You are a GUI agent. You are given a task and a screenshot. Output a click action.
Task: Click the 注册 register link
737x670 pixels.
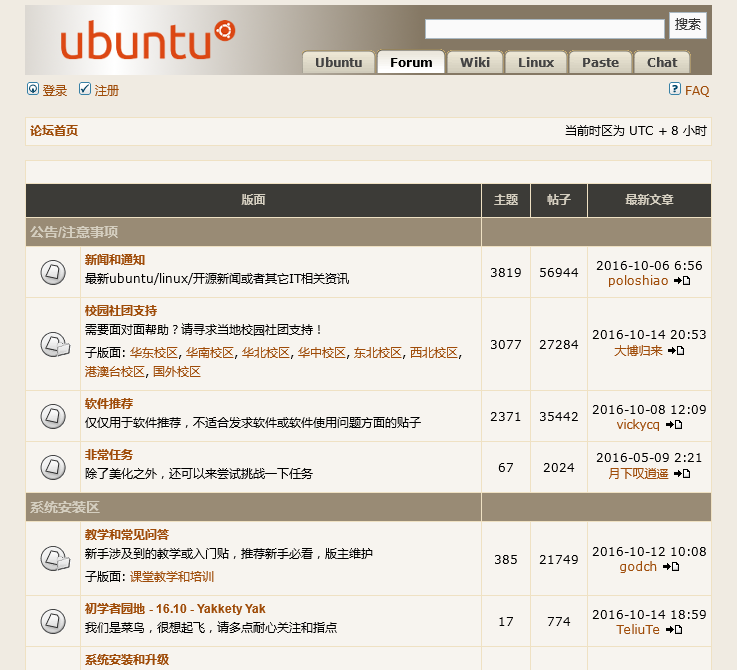pyautogui.click(x=107, y=90)
